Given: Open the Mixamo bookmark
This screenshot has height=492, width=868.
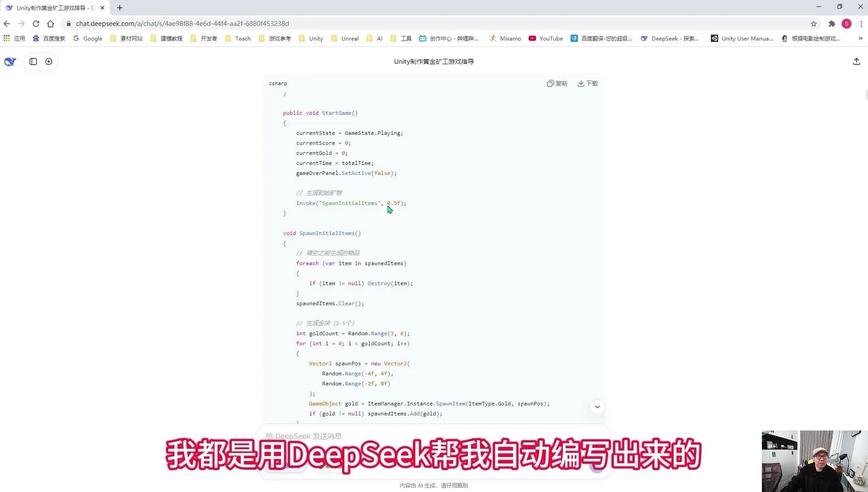Looking at the screenshot, I should (505, 39).
